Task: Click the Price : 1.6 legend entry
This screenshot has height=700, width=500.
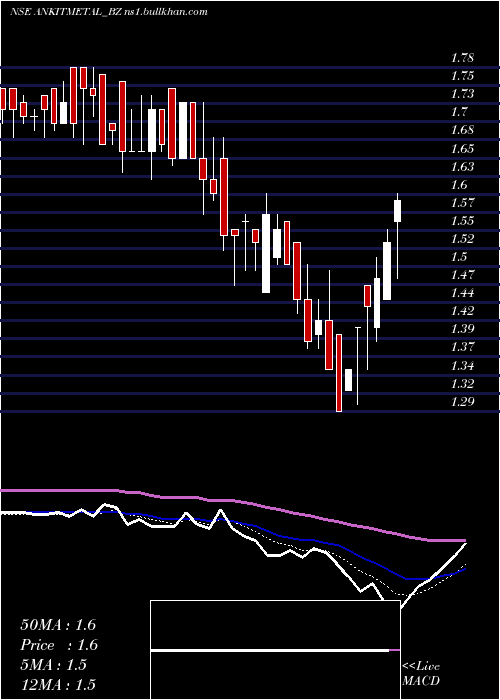Action: [59, 645]
